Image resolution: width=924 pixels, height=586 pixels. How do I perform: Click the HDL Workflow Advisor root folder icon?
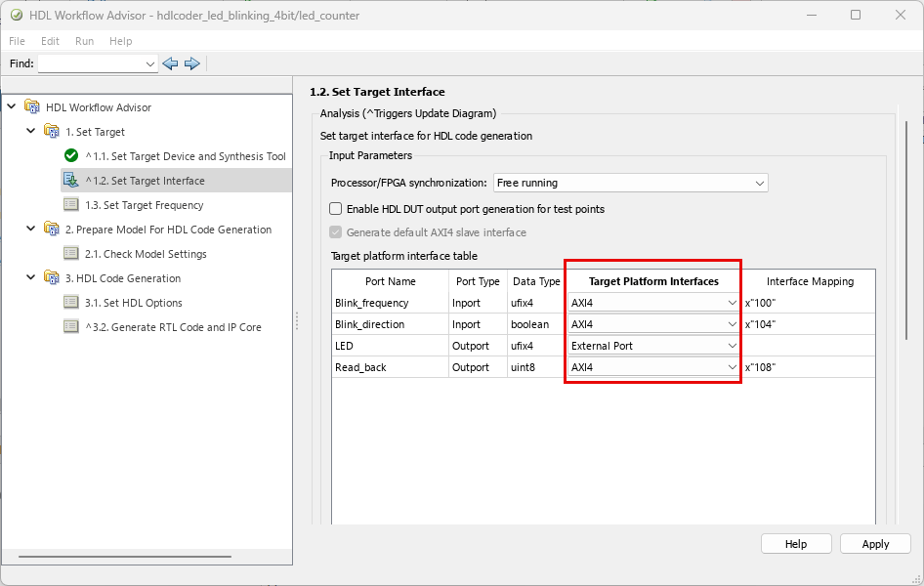32,107
